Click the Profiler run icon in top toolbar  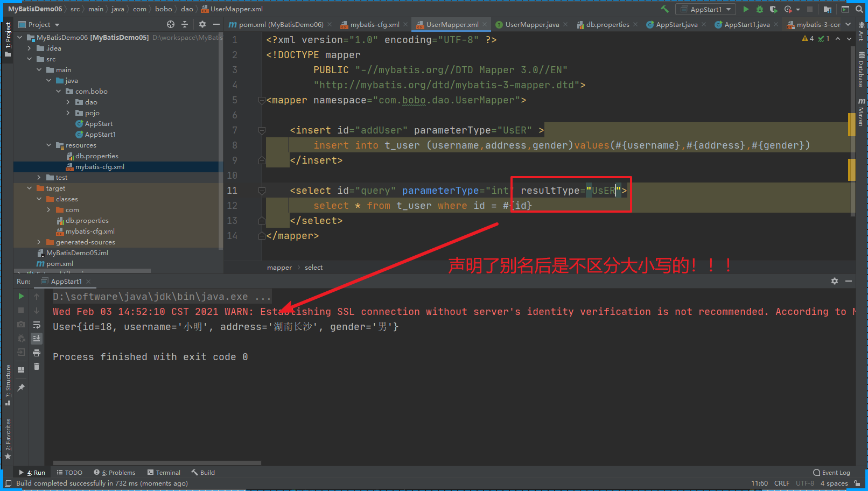[788, 9]
